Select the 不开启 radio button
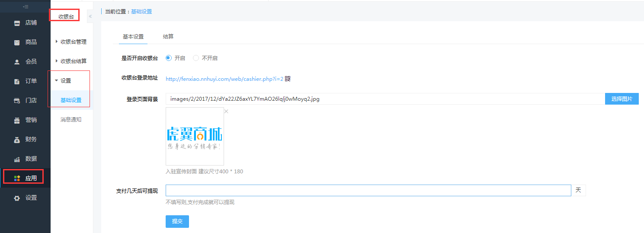The width and height of the screenshot is (644, 233). pos(196,58)
